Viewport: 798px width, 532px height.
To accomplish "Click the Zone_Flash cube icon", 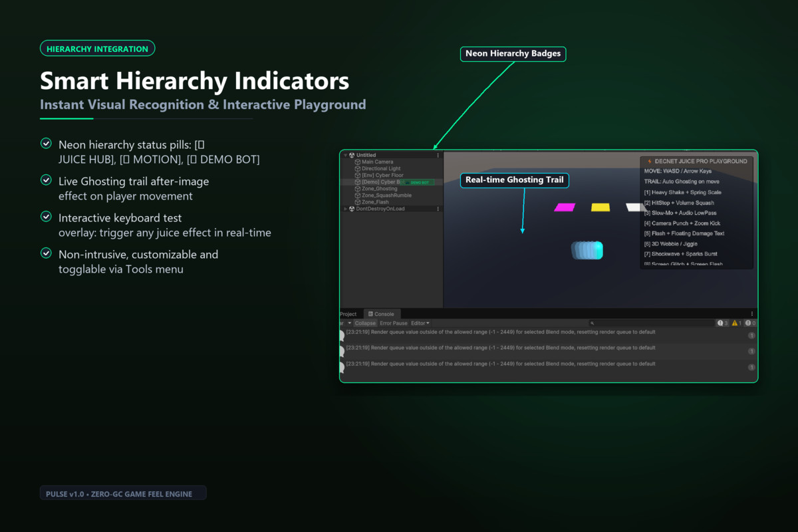I will pyautogui.click(x=358, y=201).
